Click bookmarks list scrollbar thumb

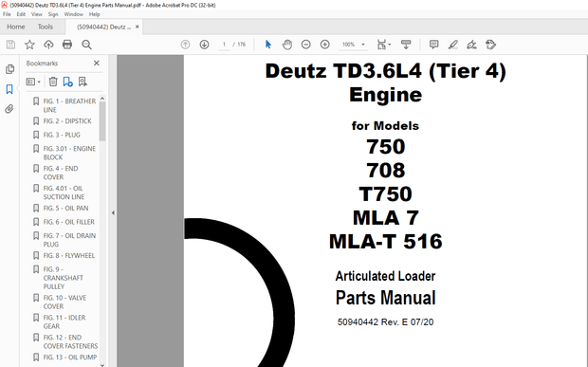(102, 121)
